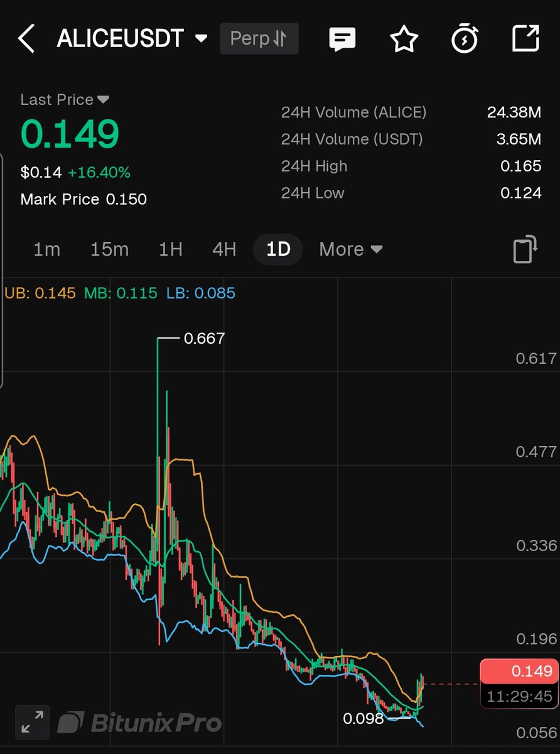Select the 4H timeframe tab

223,249
